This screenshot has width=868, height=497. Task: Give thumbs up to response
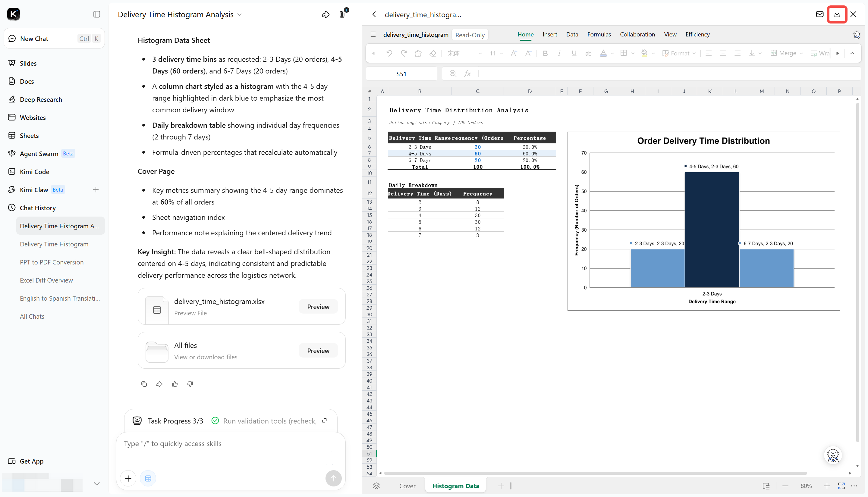coord(175,384)
